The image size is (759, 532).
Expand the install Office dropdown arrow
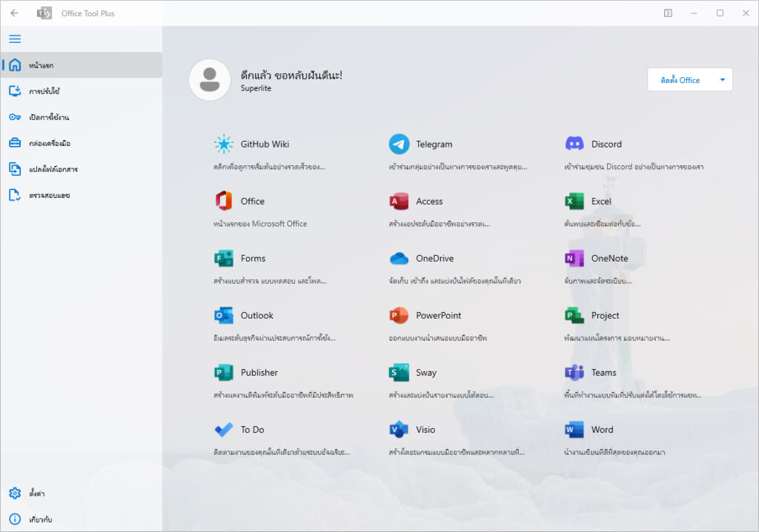coord(723,80)
